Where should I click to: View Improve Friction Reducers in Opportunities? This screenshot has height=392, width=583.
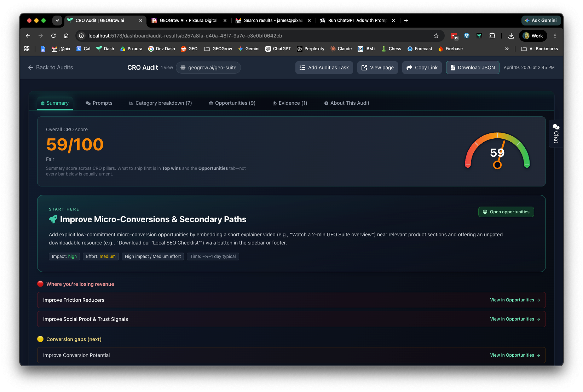pos(515,300)
